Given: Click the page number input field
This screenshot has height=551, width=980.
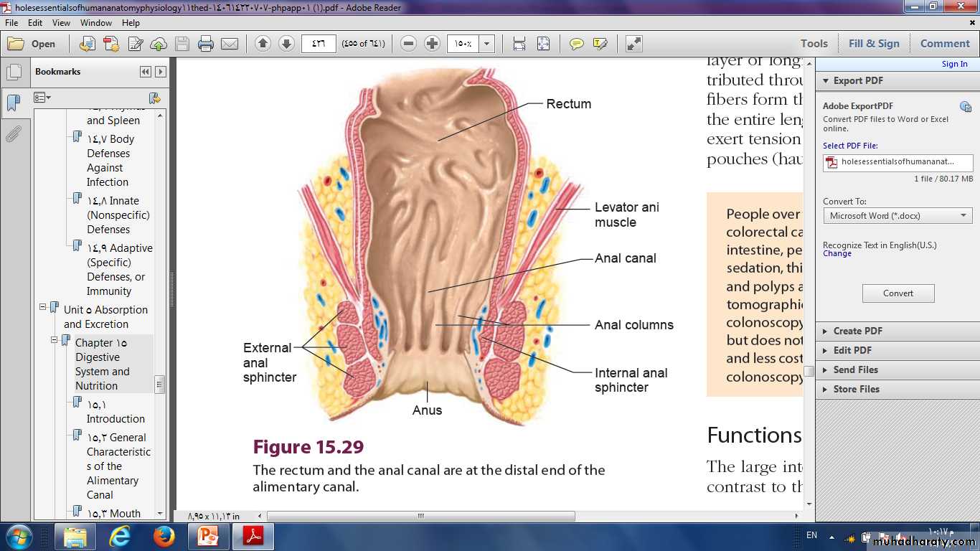Looking at the screenshot, I should click(319, 44).
